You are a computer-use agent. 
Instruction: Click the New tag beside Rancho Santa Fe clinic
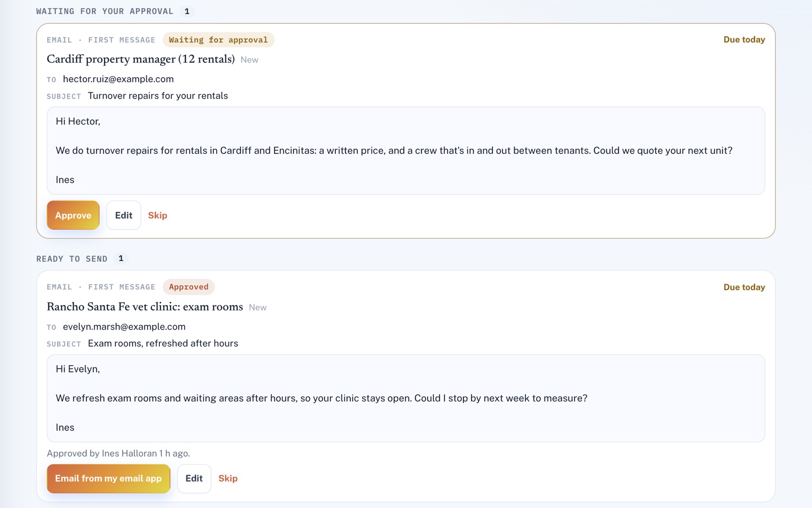coord(258,307)
